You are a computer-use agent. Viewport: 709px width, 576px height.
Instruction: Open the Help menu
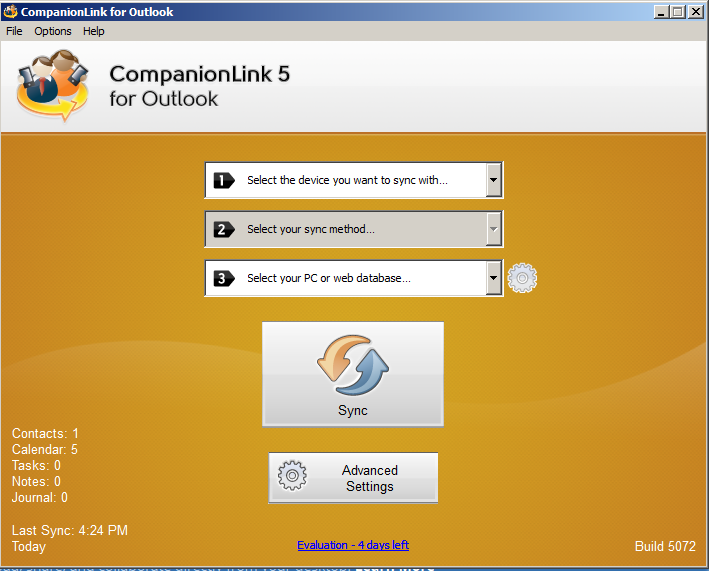click(x=94, y=31)
